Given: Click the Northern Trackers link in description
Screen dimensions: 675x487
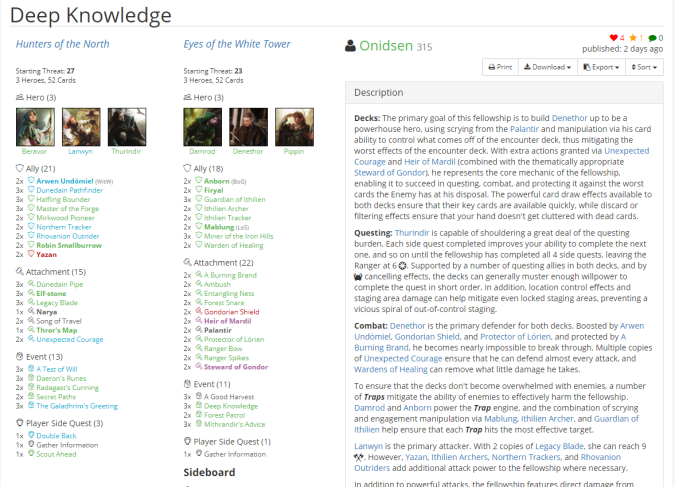Looking at the screenshot, I should coord(526,457).
